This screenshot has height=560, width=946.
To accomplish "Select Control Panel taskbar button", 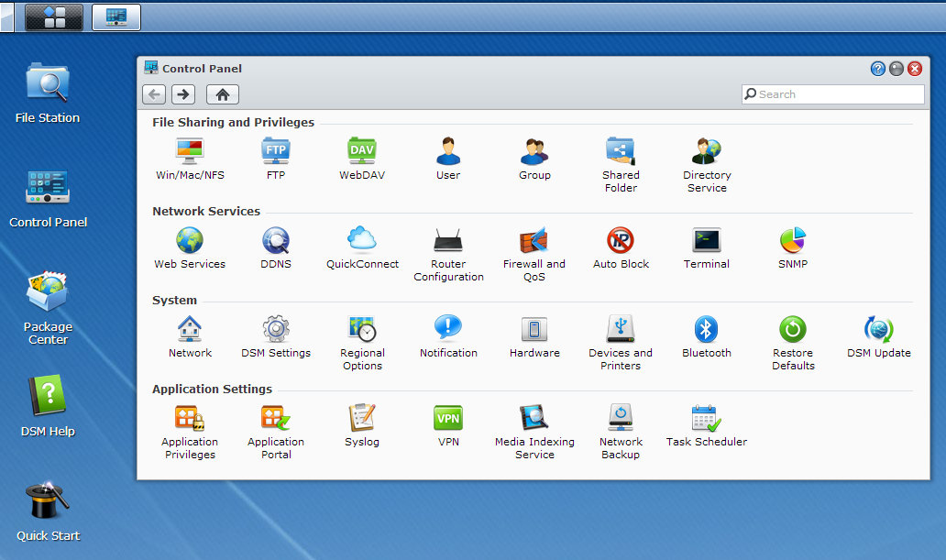I will 116,16.
